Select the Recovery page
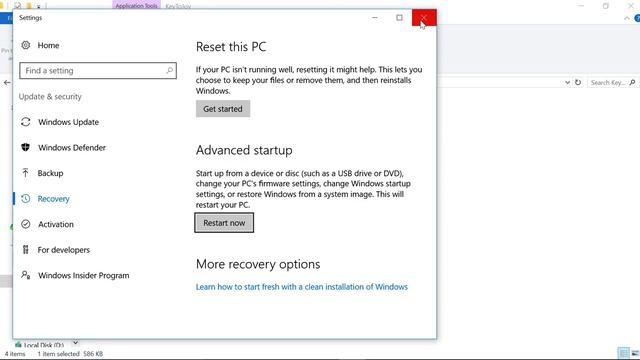 coord(45,199)
